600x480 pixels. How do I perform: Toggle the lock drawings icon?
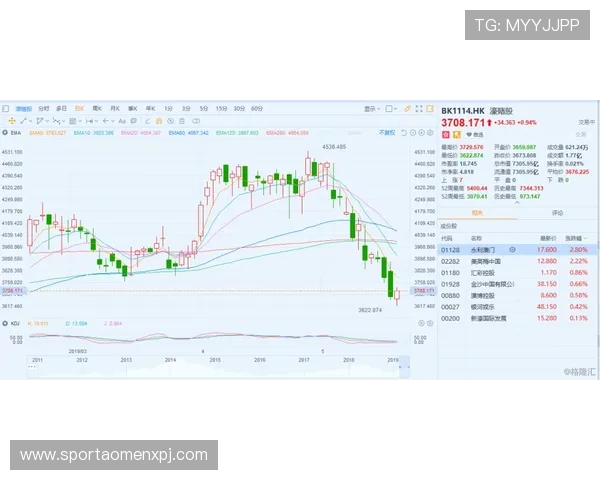point(159,121)
